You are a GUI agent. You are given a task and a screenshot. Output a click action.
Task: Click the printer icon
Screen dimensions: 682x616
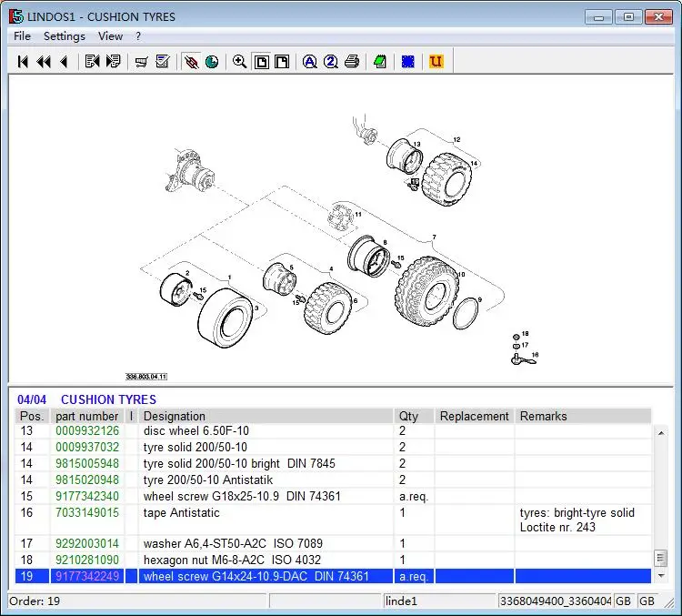pos(352,62)
